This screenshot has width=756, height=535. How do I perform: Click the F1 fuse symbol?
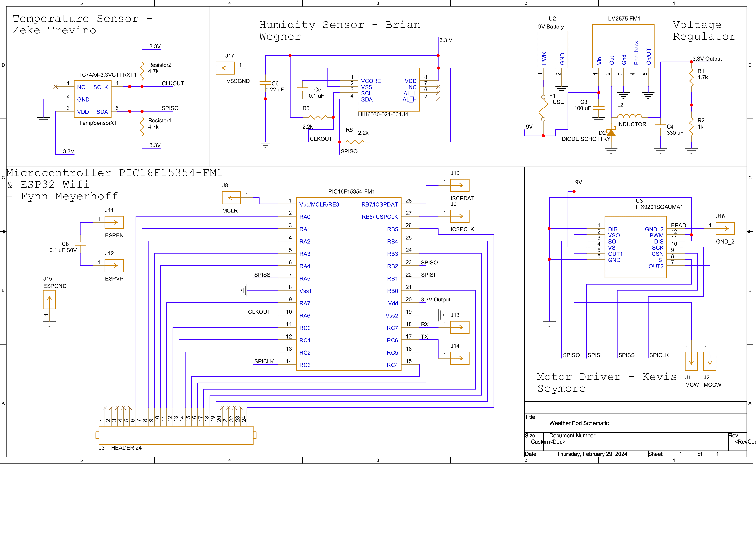pos(543,108)
